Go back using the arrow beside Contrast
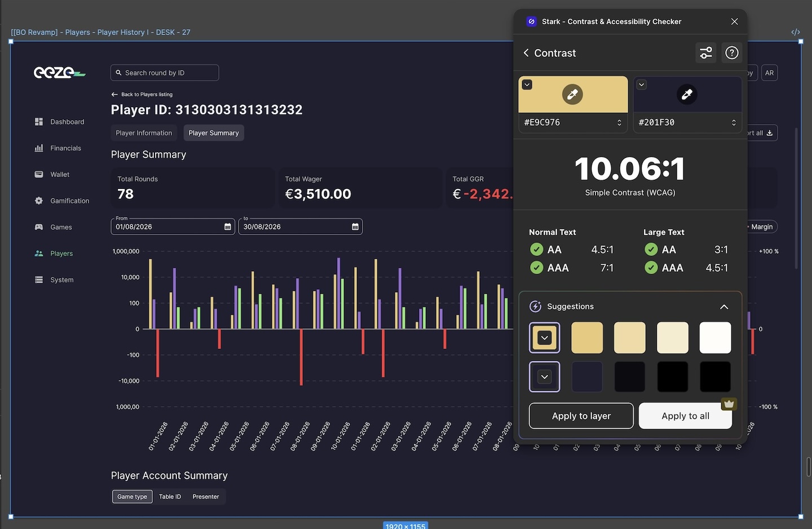The height and width of the screenshot is (529, 812). [526, 53]
